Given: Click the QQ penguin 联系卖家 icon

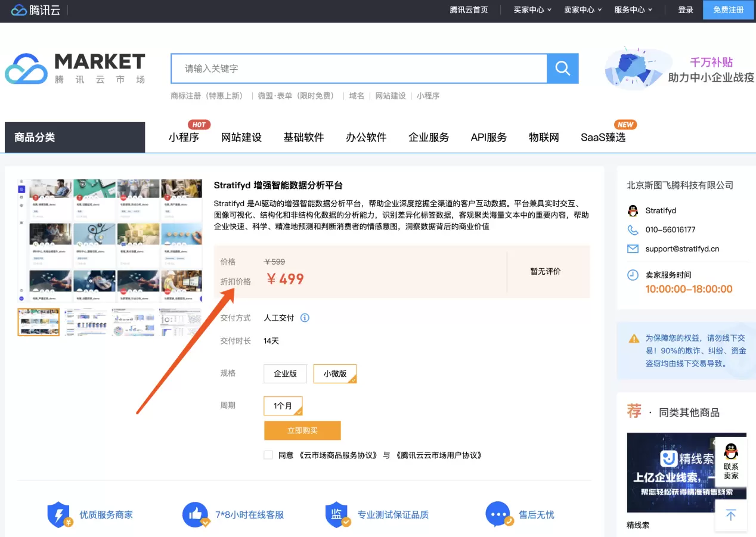Looking at the screenshot, I should 731,451.
